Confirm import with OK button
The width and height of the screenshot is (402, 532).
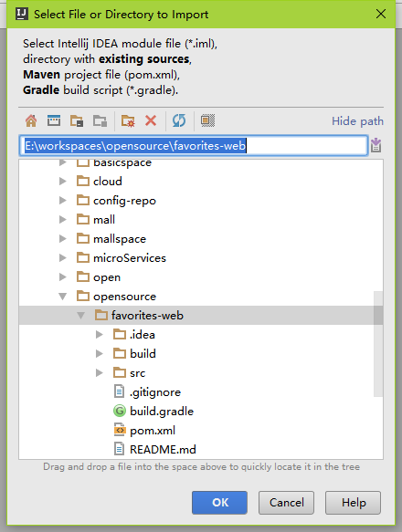(x=219, y=503)
